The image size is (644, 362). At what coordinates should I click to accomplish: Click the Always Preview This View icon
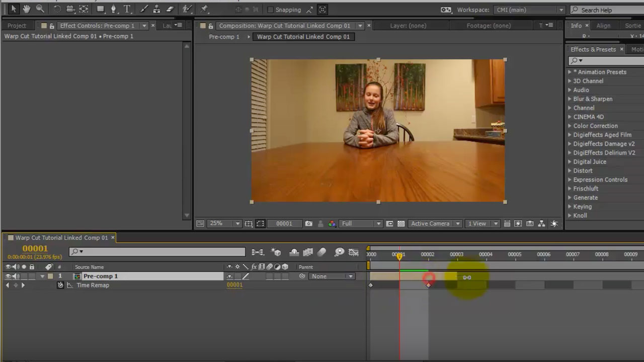click(x=200, y=224)
